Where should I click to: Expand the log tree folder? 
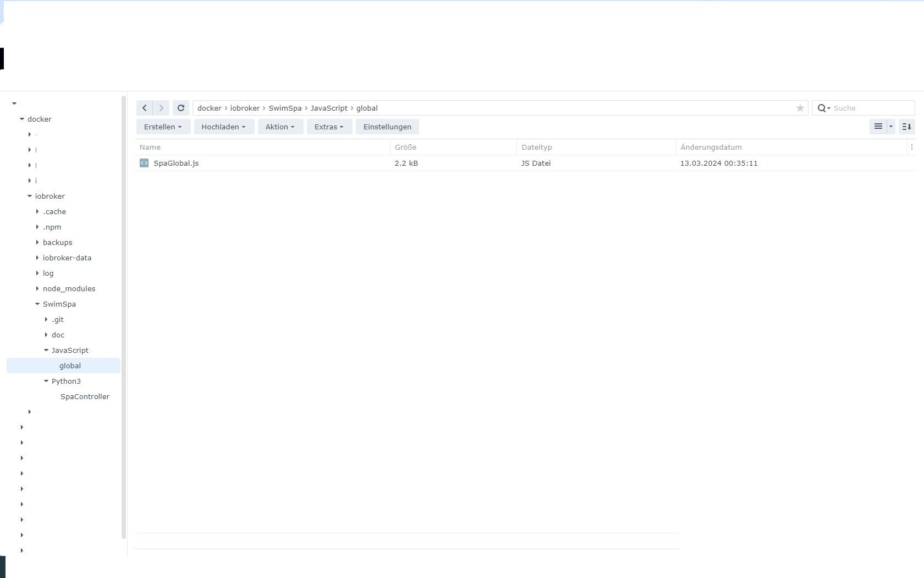pyautogui.click(x=37, y=273)
